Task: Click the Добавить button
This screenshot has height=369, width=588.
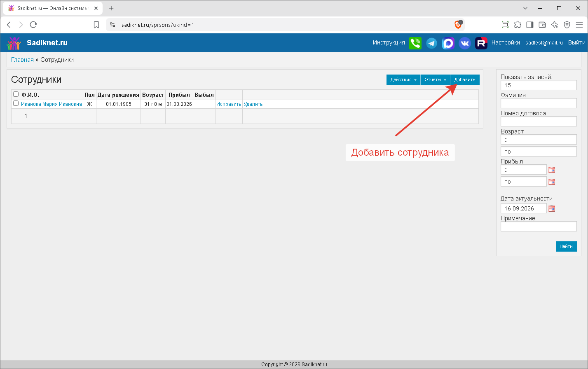Action: (x=465, y=79)
